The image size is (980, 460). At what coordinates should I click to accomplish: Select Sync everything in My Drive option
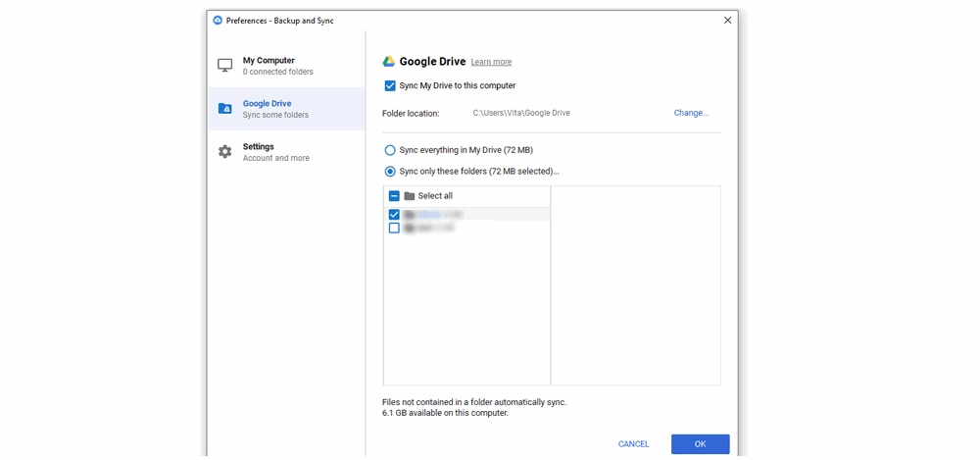pos(390,150)
